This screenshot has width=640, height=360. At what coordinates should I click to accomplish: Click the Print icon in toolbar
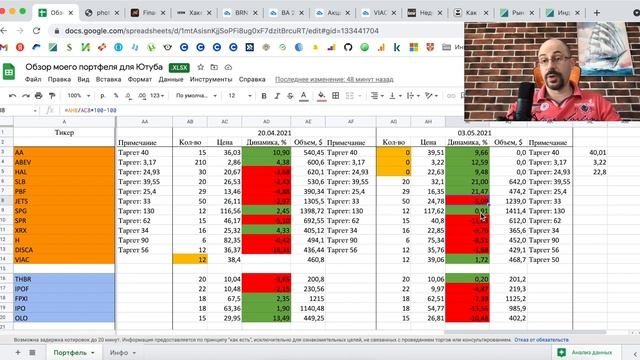pyautogui.click(x=39, y=96)
